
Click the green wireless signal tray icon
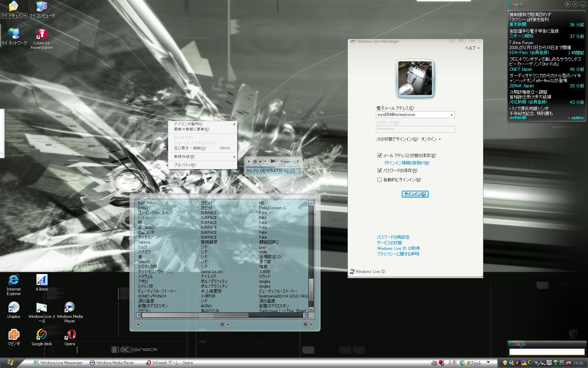[555, 363]
